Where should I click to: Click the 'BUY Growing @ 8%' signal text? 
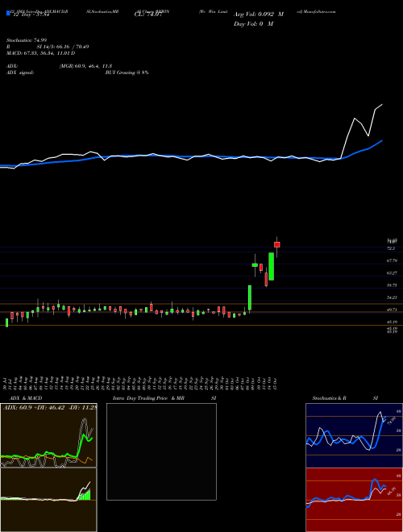click(127, 73)
